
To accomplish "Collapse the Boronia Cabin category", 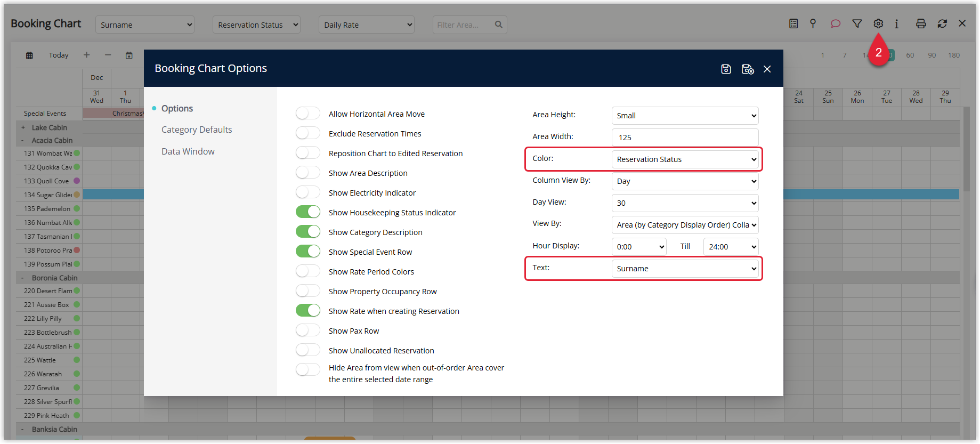I will coord(22,278).
